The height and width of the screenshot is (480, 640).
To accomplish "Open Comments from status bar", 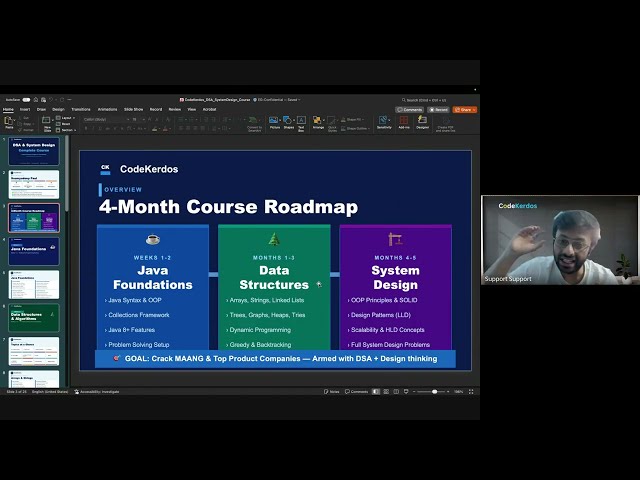I will (x=356, y=392).
